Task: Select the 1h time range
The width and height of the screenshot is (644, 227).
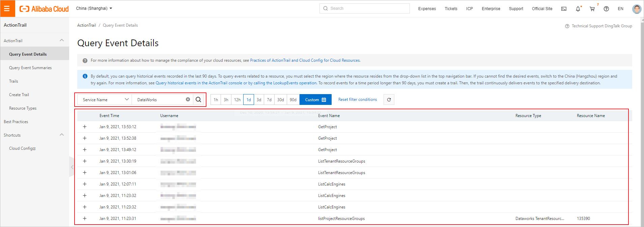Action: coord(216,100)
